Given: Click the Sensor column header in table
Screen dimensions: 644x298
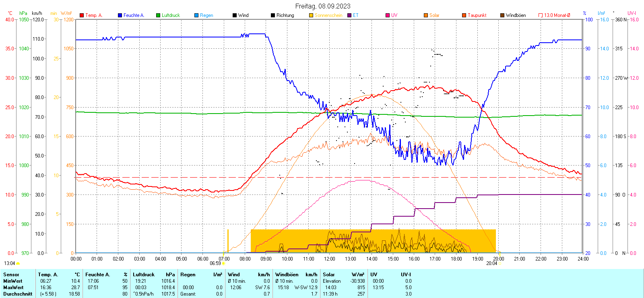Looking at the screenshot, I should [11, 275].
